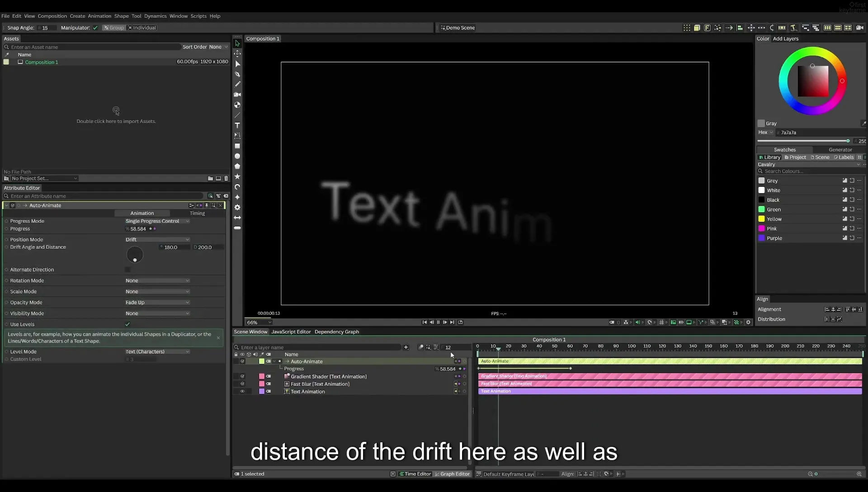Screen dimensions: 868x492
Task: Open the Position Mode Drift dropdown
Action: click(157, 240)
